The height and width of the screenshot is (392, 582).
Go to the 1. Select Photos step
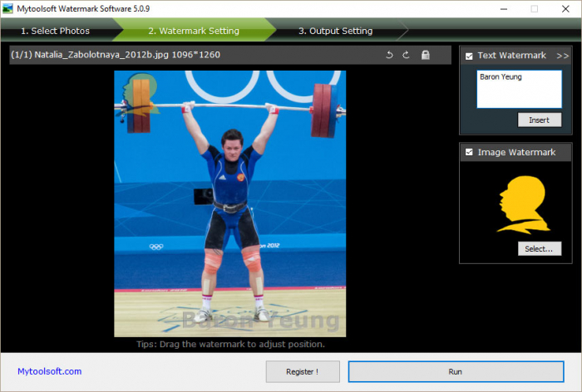coord(56,31)
